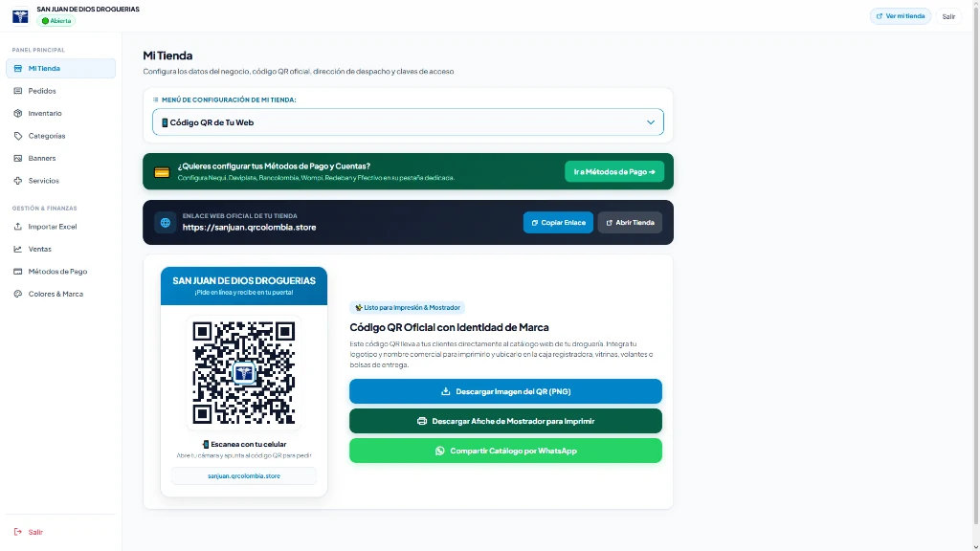Click the Colores & Marca palette icon
The width and height of the screenshot is (980, 551).
tap(17, 294)
